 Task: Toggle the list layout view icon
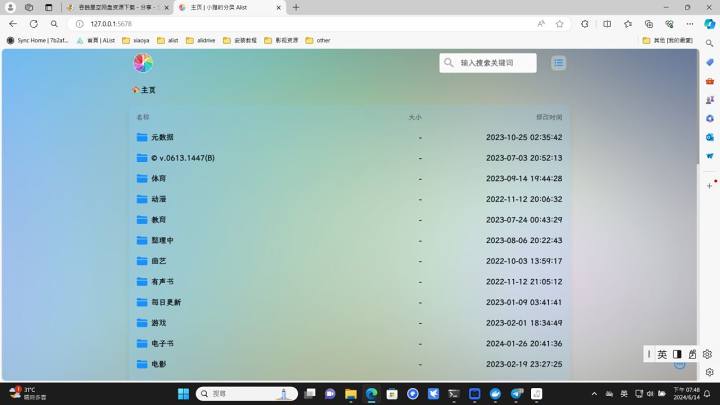558,63
